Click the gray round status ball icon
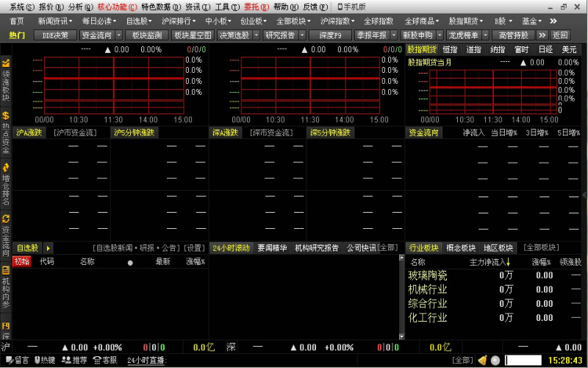This screenshot has width=588, height=368. click(495, 361)
